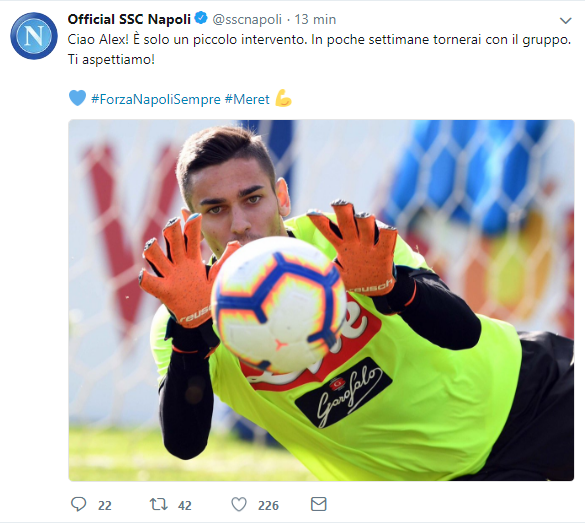Click the tweet text 'Ciao Alex!'

tap(98, 40)
